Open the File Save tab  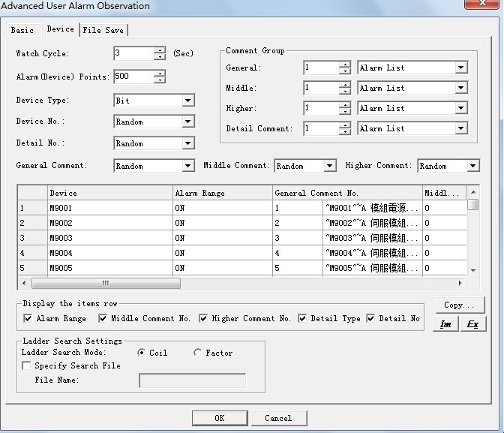pos(103,30)
